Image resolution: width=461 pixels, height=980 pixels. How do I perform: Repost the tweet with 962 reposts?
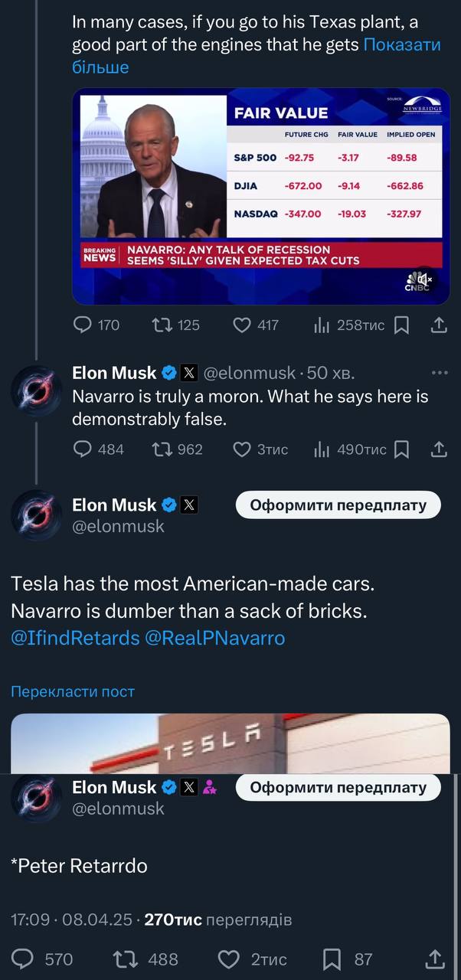tap(162, 449)
